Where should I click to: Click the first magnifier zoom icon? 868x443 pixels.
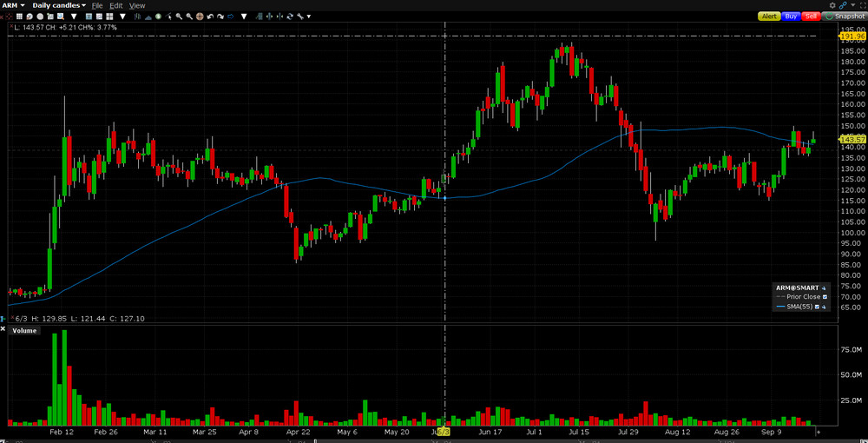click(x=179, y=16)
